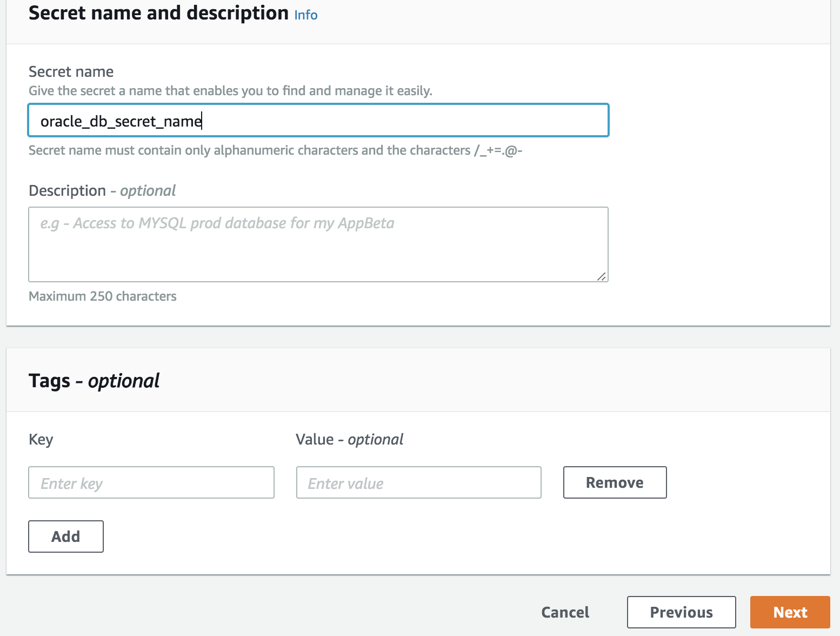Remove the current tag row
The height and width of the screenshot is (636, 840).
point(615,482)
